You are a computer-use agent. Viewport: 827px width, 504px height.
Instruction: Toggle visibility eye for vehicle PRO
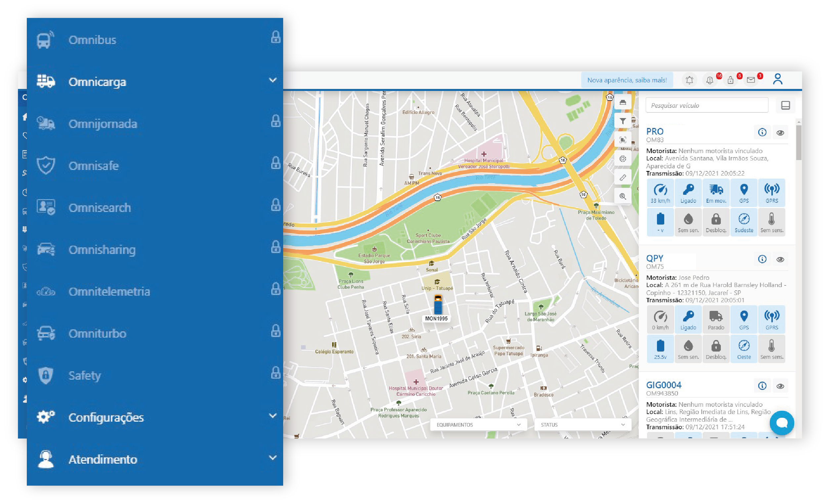tap(780, 133)
